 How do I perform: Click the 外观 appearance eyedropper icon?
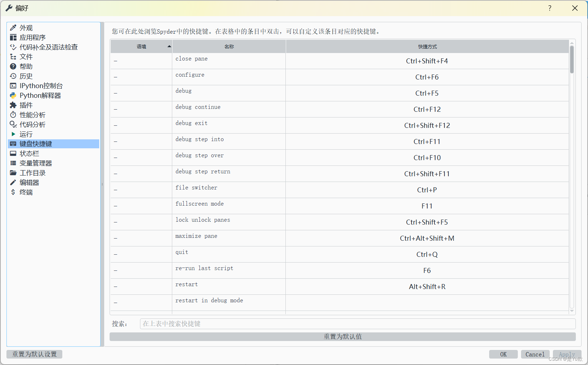13,28
